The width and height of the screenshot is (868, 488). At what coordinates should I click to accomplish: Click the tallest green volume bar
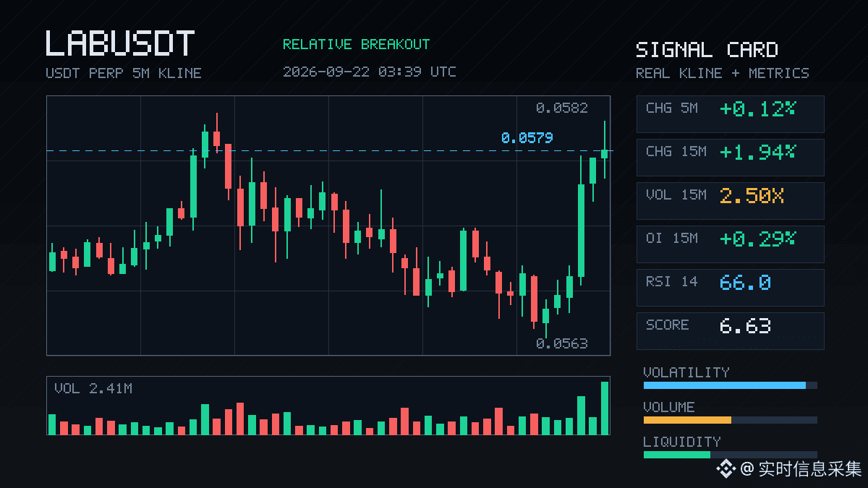pos(605,408)
